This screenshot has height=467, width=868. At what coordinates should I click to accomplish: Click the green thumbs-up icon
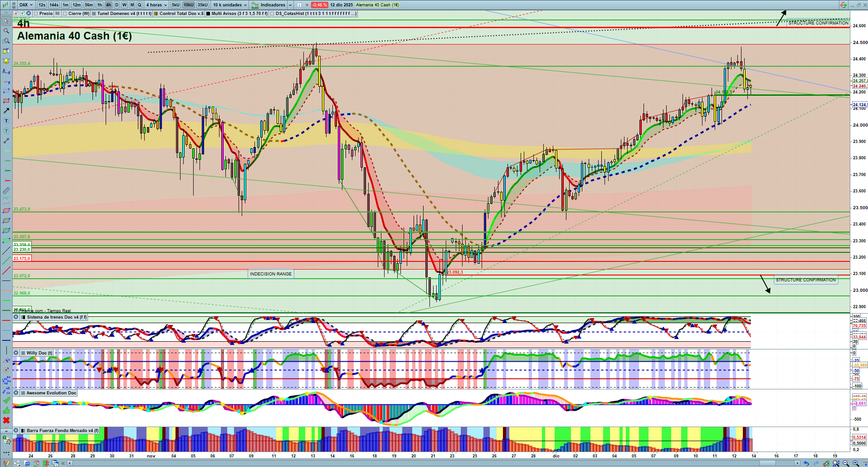point(6,410)
